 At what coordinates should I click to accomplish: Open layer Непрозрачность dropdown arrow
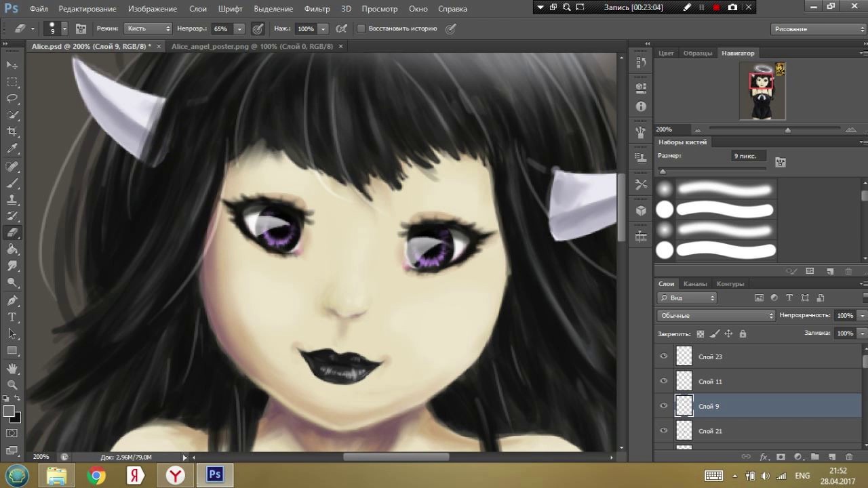pos(863,315)
